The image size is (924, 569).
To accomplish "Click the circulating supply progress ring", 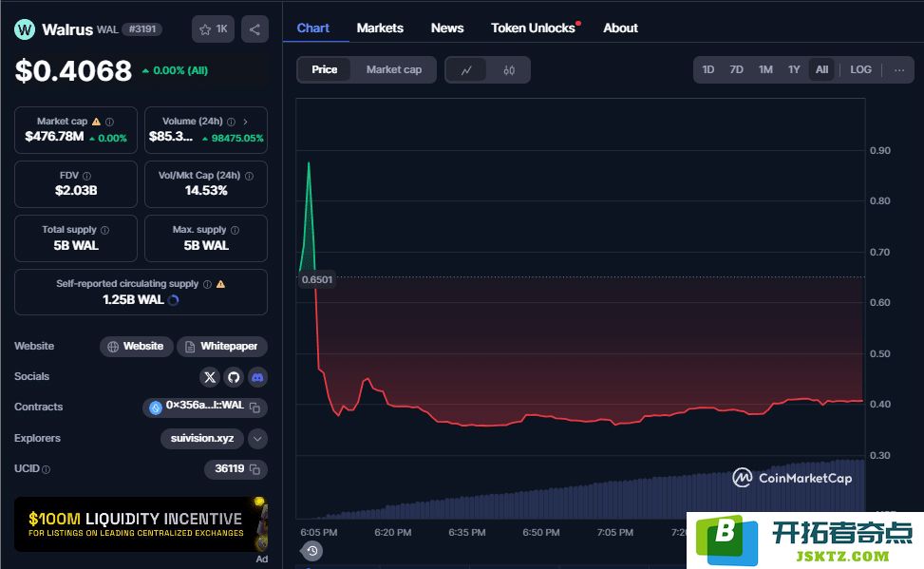I will pyautogui.click(x=173, y=300).
